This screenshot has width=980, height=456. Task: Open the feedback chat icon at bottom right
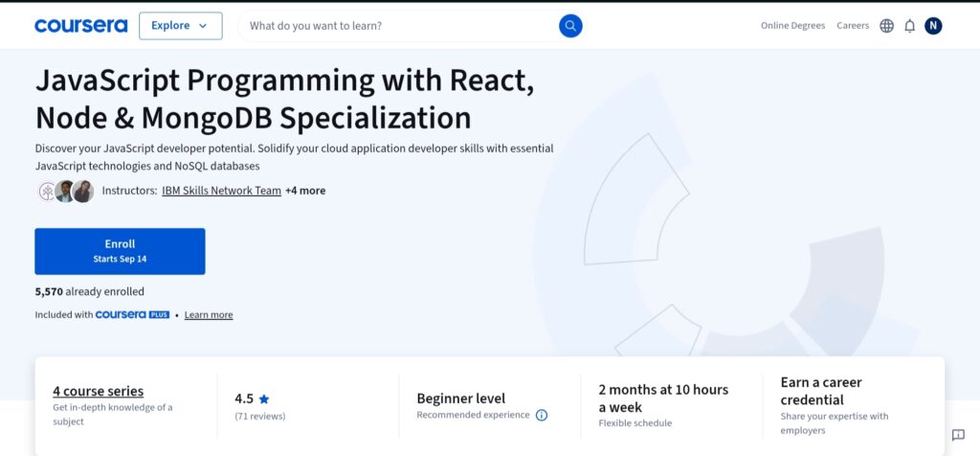tap(958, 435)
